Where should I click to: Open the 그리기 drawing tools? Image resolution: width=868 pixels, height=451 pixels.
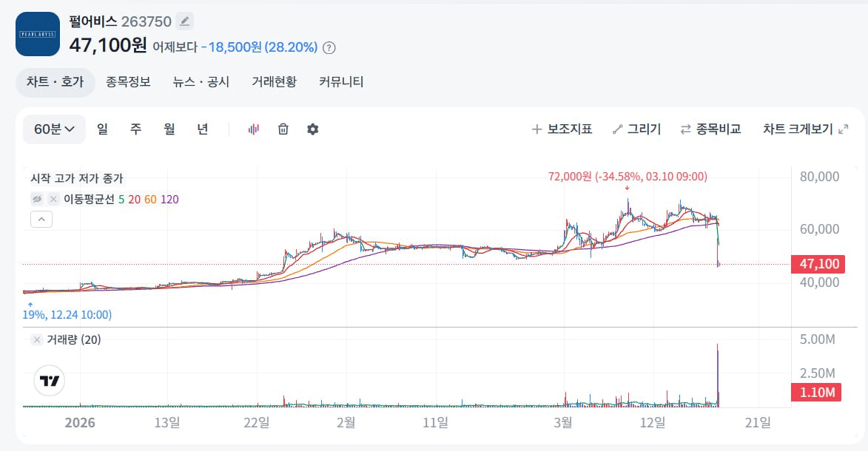tap(636, 129)
